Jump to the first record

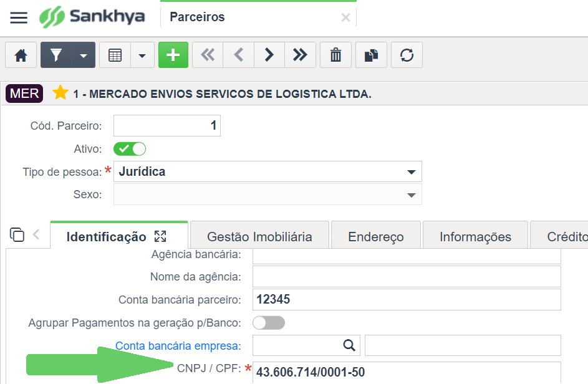pos(208,55)
